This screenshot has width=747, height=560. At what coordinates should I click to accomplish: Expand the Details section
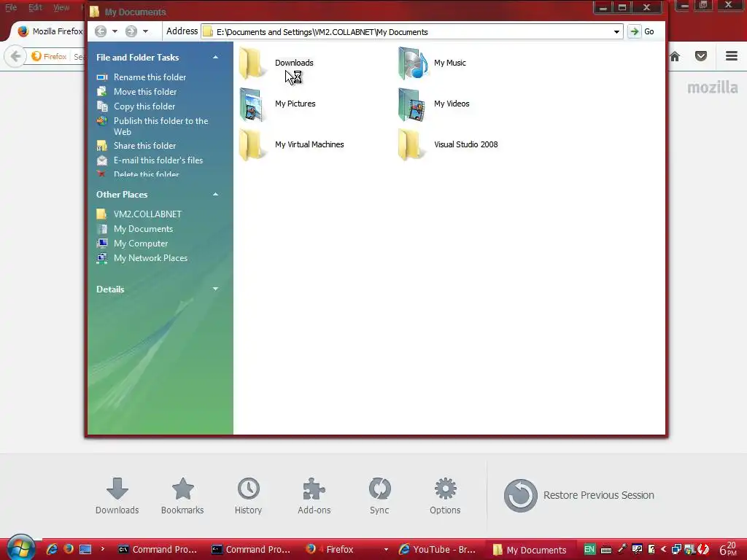(x=215, y=289)
